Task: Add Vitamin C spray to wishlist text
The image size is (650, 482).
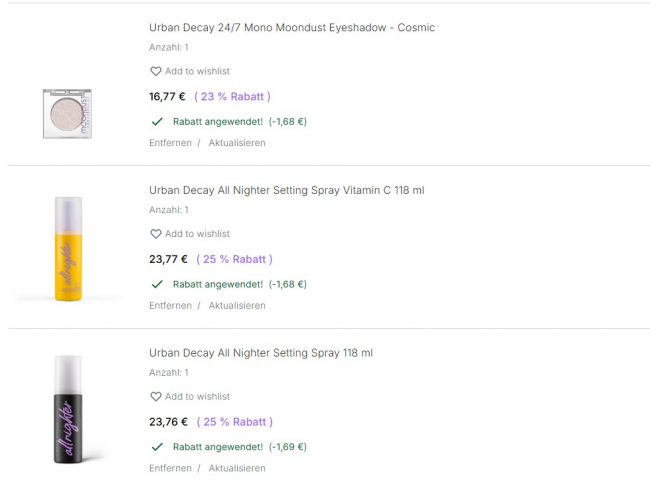Action: click(x=197, y=234)
